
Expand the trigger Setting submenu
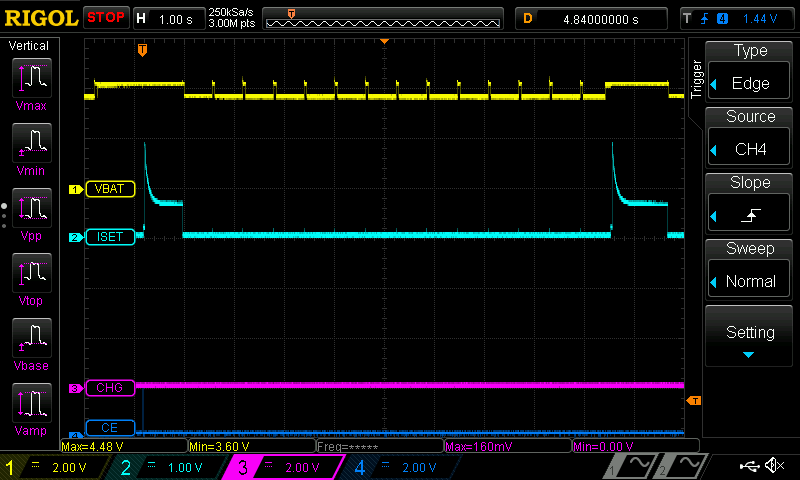748,336
